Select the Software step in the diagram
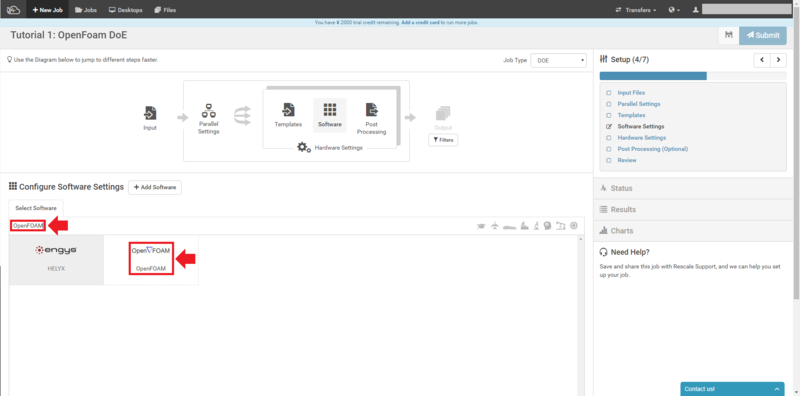Image resolution: width=800 pixels, height=396 pixels. click(330, 115)
